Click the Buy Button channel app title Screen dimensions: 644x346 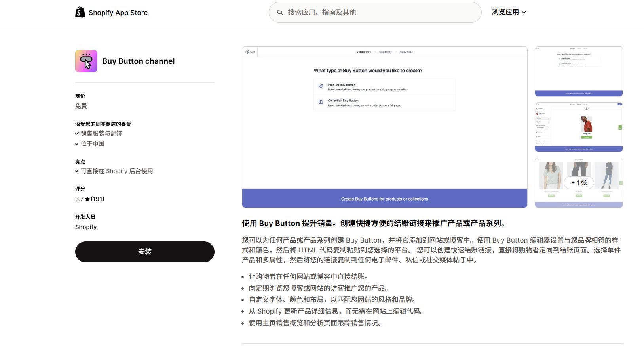[x=139, y=61]
